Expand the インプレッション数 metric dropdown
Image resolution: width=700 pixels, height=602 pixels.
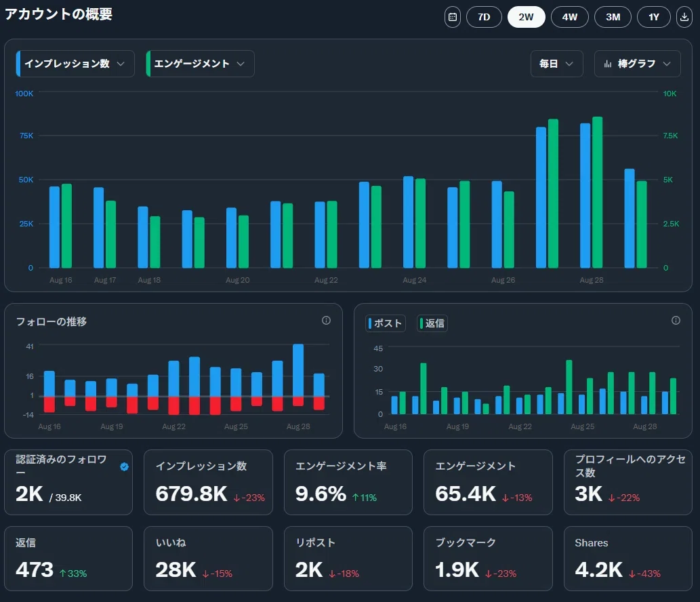pyautogui.click(x=75, y=64)
